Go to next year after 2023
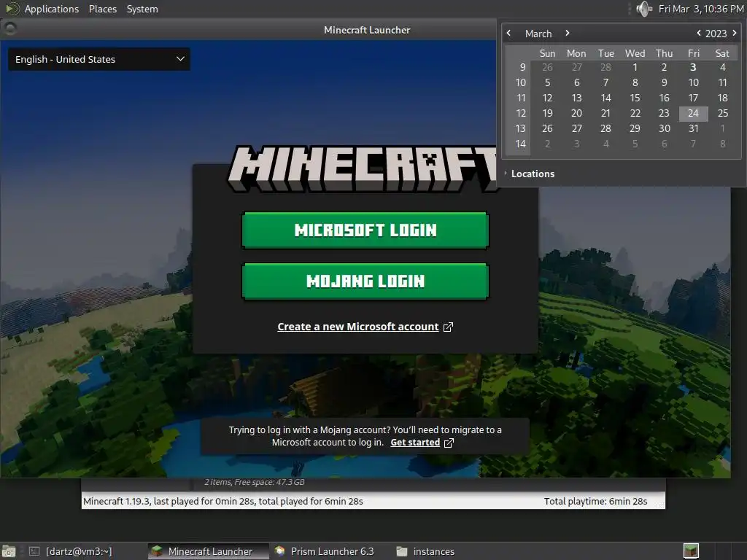The image size is (747, 560). pyautogui.click(x=734, y=33)
